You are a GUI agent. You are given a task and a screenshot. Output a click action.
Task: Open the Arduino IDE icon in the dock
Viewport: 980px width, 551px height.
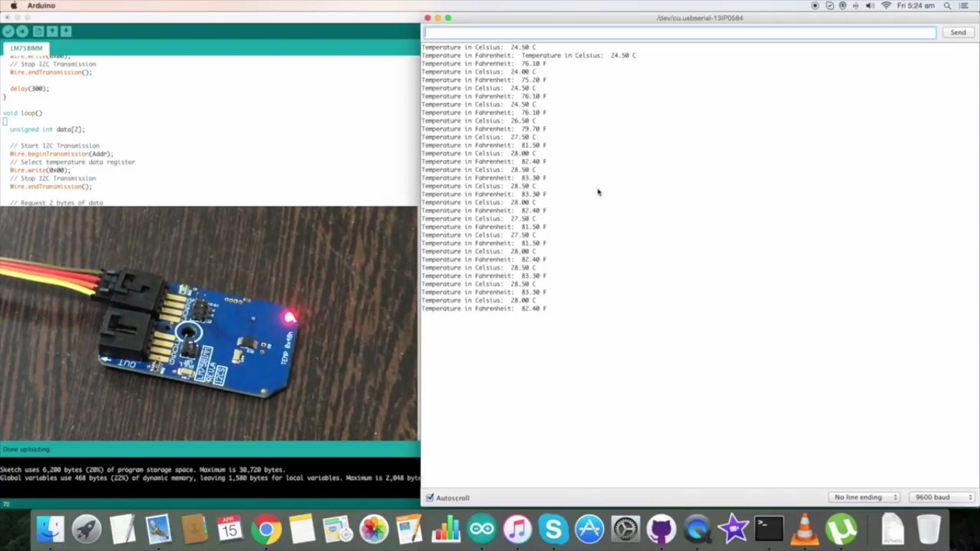(481, 529)
